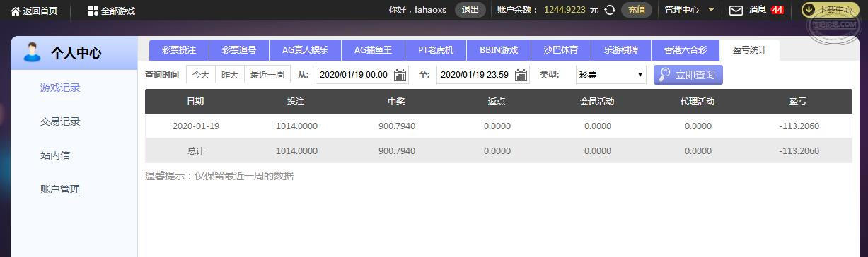This screenshot has height=257, width=868.
Task: Switch to the 彩票投注 tab
Action: [179, 50]
